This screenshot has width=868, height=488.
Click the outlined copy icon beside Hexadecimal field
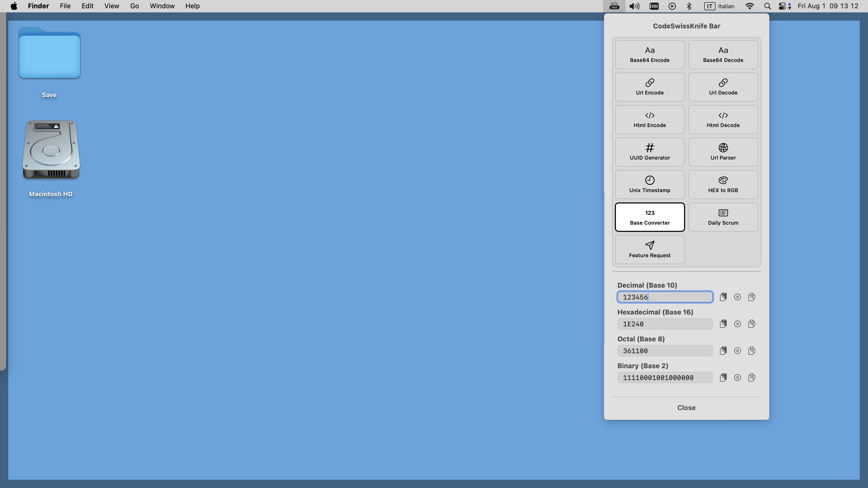[x=751, y=324]
